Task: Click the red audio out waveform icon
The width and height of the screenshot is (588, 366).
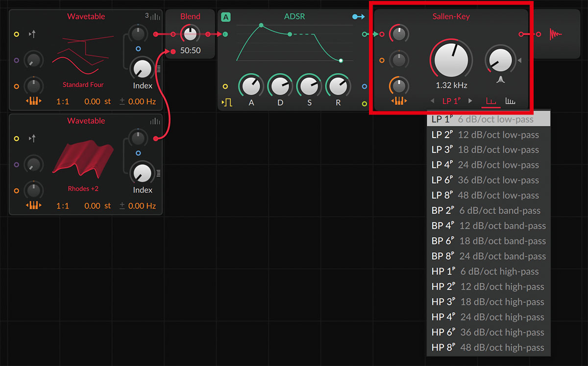Action: (x=555, y=34)
